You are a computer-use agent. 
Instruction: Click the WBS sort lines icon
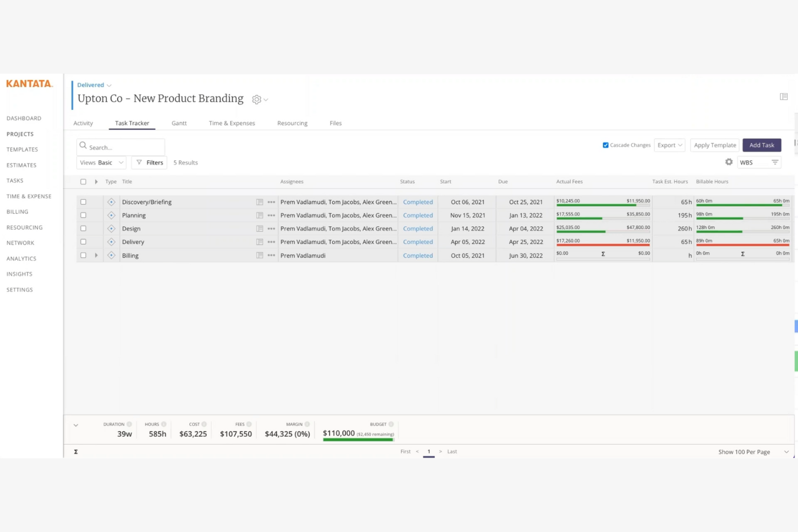coord(775,163)
